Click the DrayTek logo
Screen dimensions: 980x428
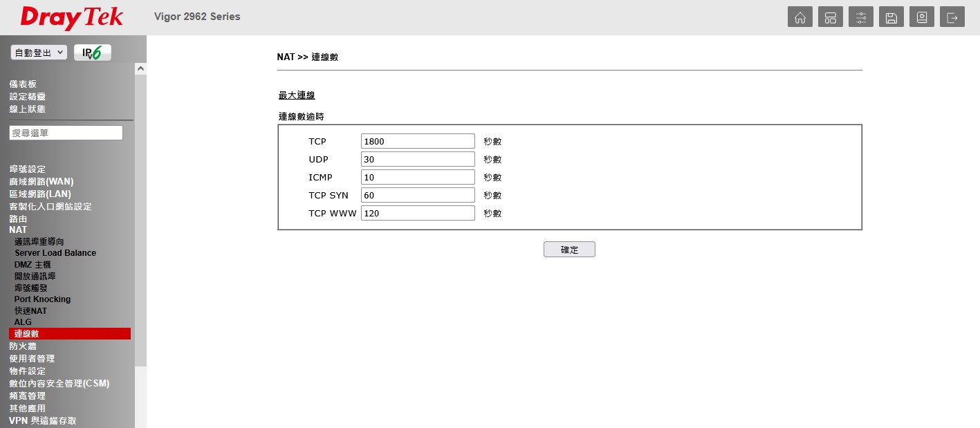[71, 17]
